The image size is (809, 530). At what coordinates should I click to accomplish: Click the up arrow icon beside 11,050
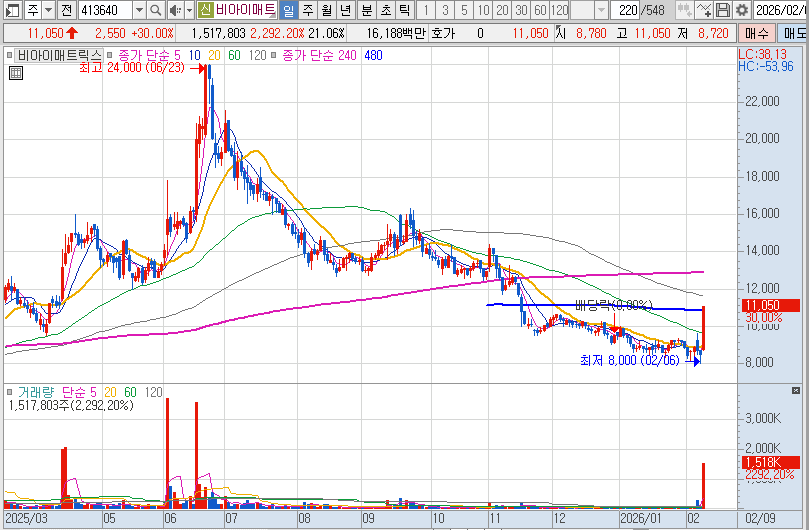coord(72,34)
